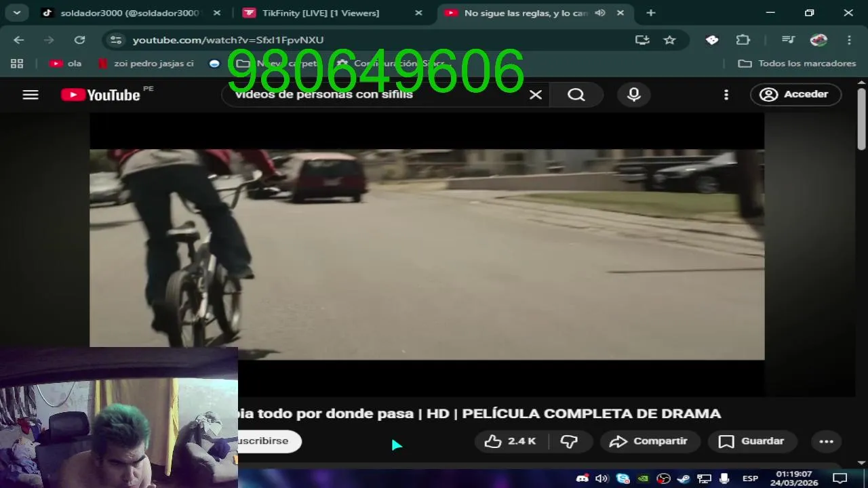Screen dimensions: 868x488
Task: Open 'Todos los marcadores' folder
Action: pos(797,64)
